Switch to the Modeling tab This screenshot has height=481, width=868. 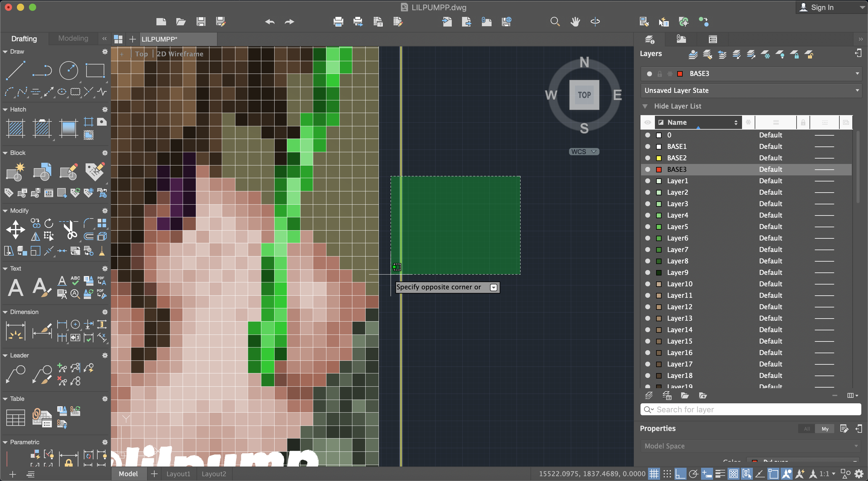click(x=73, y=38)
